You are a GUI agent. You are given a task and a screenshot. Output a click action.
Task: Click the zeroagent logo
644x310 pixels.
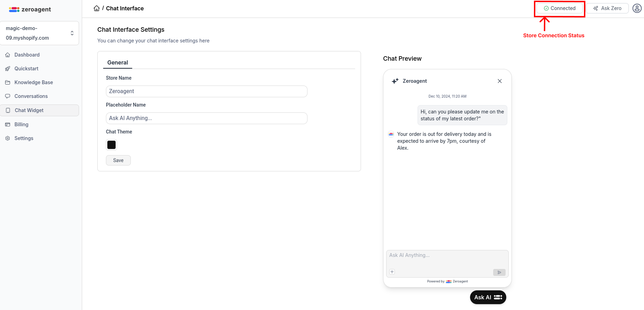click(x=30, y=9)
